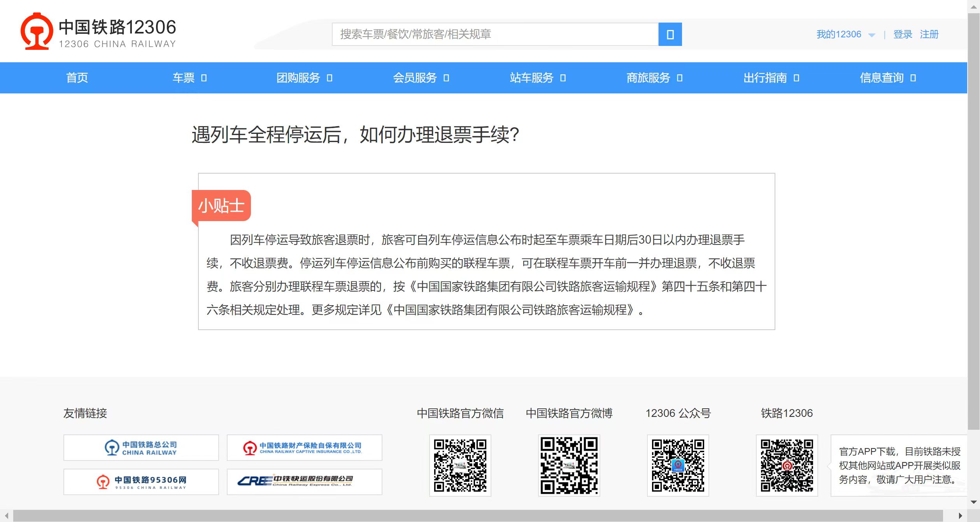The height and width of the screenshot is (522, 980).
Task: Expand the 我的12306 dropdown arrow
Action: (x=871, y=35)
